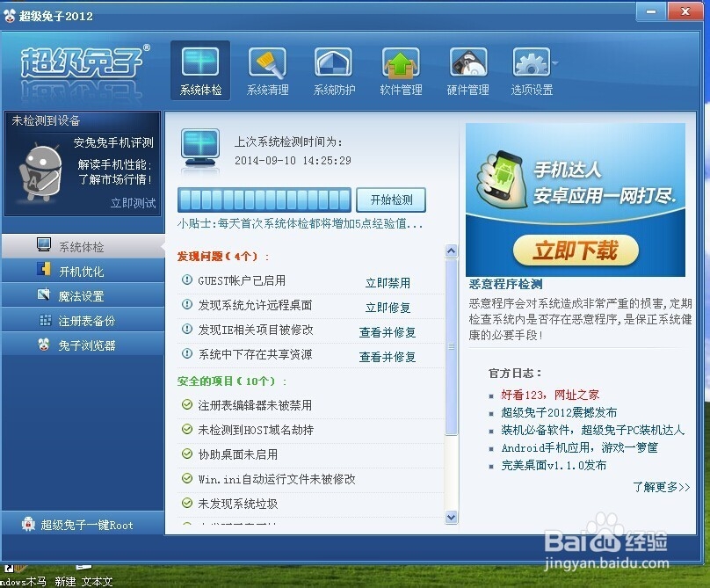Viewport: 710px width, 588px height.
Task: Select 兔子浏览器 in the sidebar
Action: click(83, 345)
